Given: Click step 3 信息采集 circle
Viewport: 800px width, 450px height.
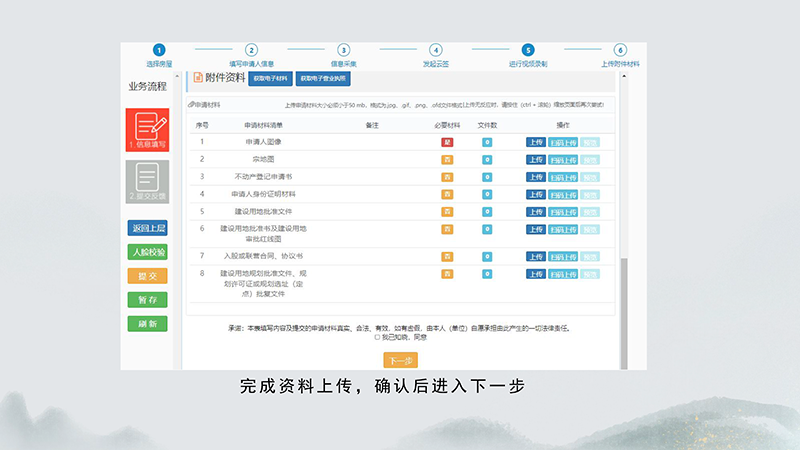Looking at the screenshot, I should tap(343, 50).
